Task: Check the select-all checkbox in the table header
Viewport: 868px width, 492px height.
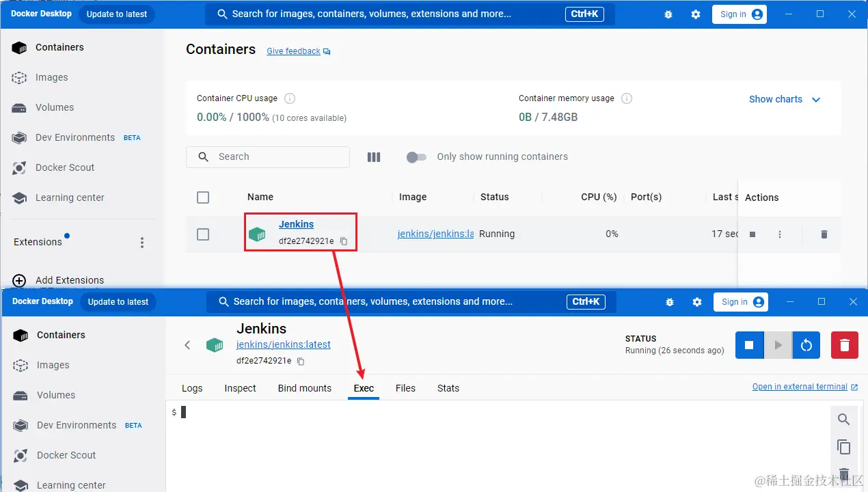Action: click(203, 197)
